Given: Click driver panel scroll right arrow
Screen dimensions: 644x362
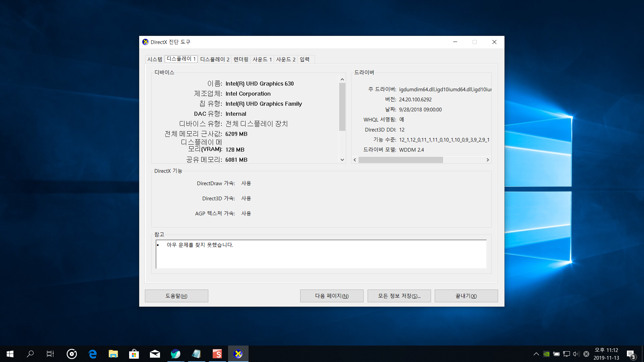Looking at the screenshot, I should coord(488,160).
